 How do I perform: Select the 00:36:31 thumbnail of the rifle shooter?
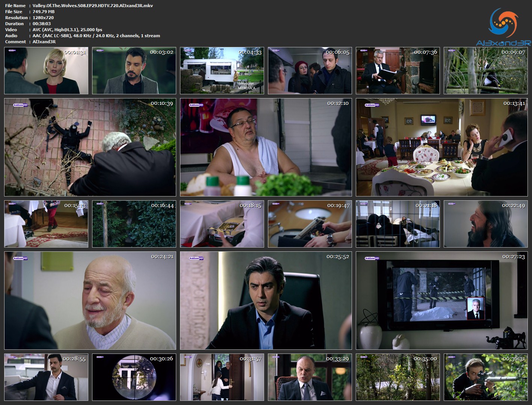(486, 377)
